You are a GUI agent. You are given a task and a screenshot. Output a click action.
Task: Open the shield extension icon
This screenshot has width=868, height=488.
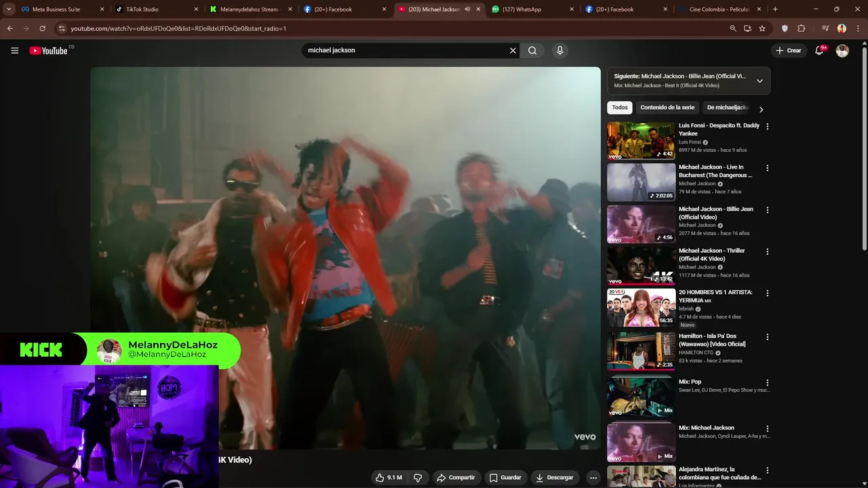[785, 28]
